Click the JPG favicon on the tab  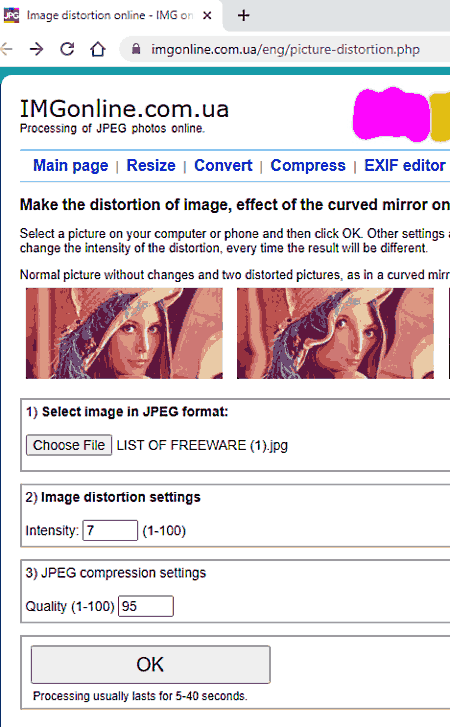11,15
